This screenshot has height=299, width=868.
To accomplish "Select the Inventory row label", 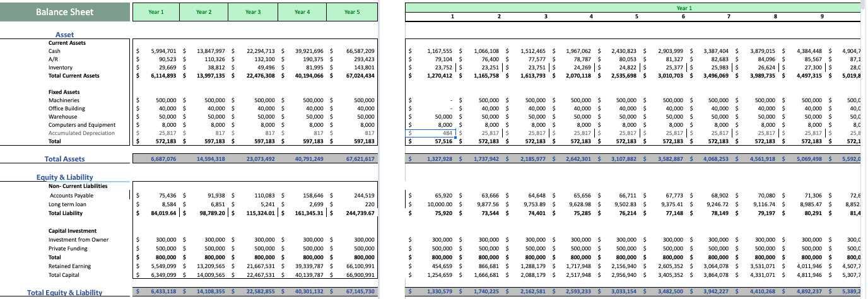I will pyautogui.click(x=61, y=67).
